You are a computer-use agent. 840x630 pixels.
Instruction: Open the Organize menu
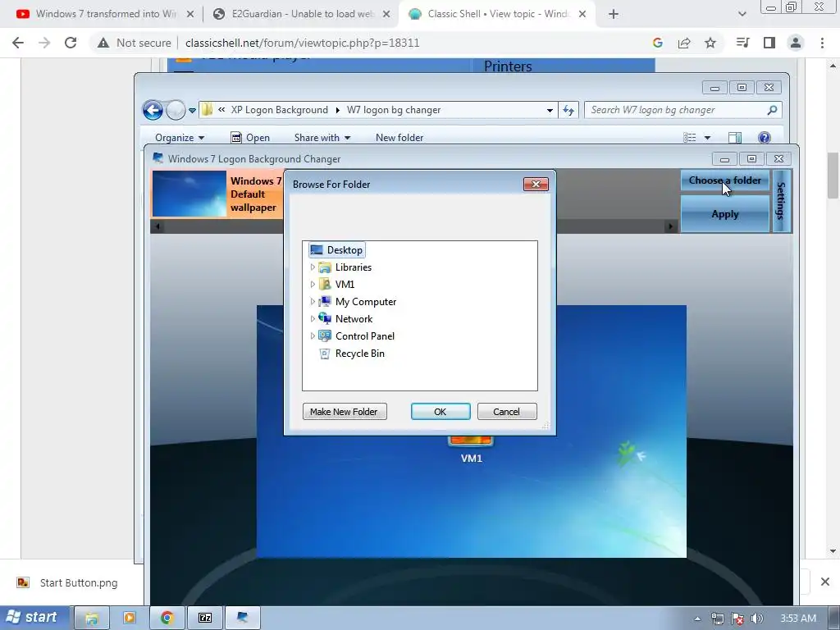coord(180,138)
